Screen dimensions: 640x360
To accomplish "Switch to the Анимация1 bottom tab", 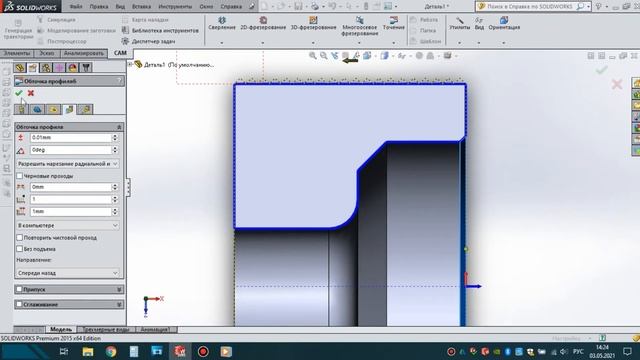I will [x=156, y=329].
